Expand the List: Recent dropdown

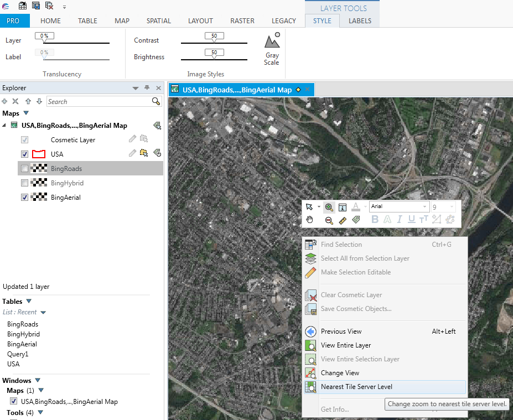(x=43, y=312)
